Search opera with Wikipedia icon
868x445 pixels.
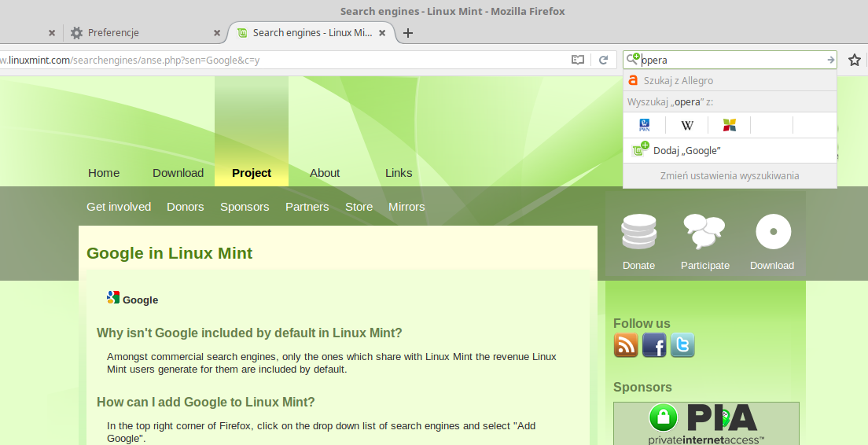coord(687,125)
